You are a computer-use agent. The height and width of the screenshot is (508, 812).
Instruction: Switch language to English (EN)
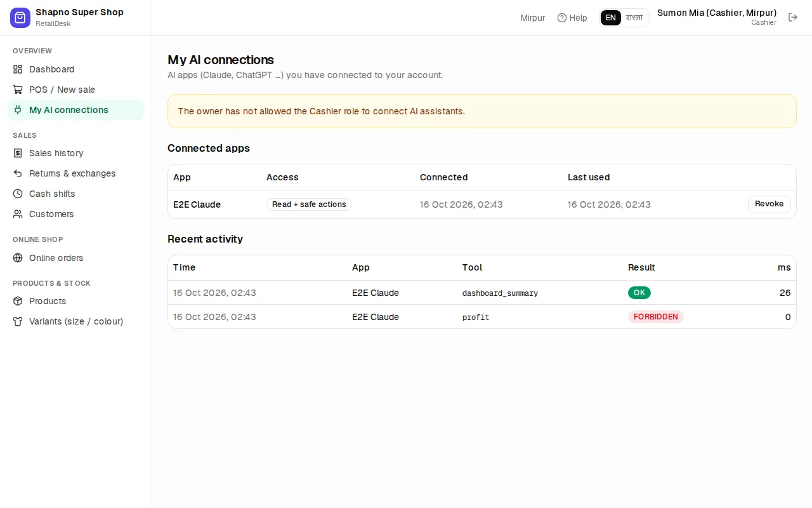[611, 18]
